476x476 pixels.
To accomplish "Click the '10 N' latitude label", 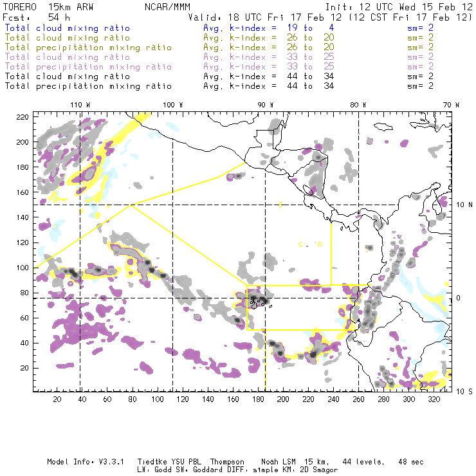I will point(464,205).
